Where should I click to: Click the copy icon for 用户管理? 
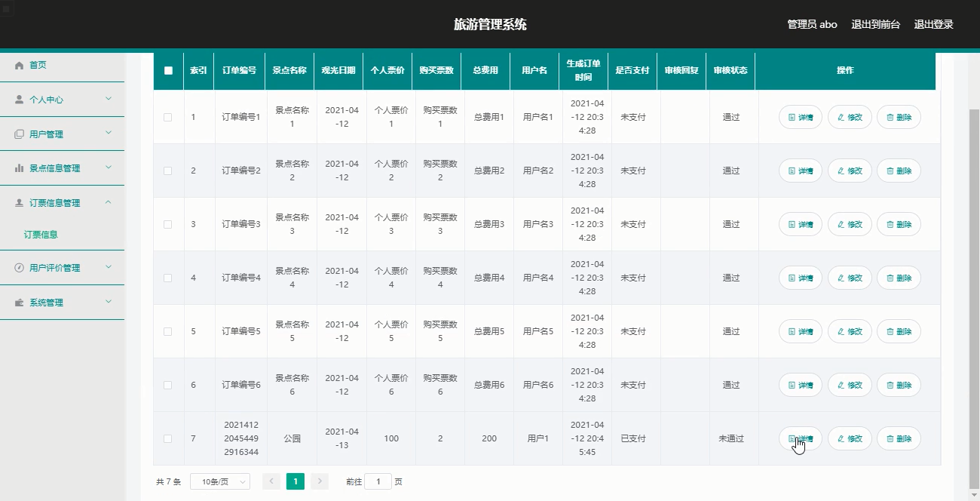click(x=20, y=134)
